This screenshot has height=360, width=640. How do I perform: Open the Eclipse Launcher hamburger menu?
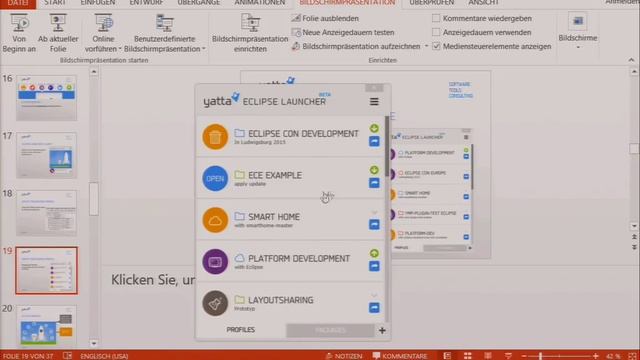[374, 102]
